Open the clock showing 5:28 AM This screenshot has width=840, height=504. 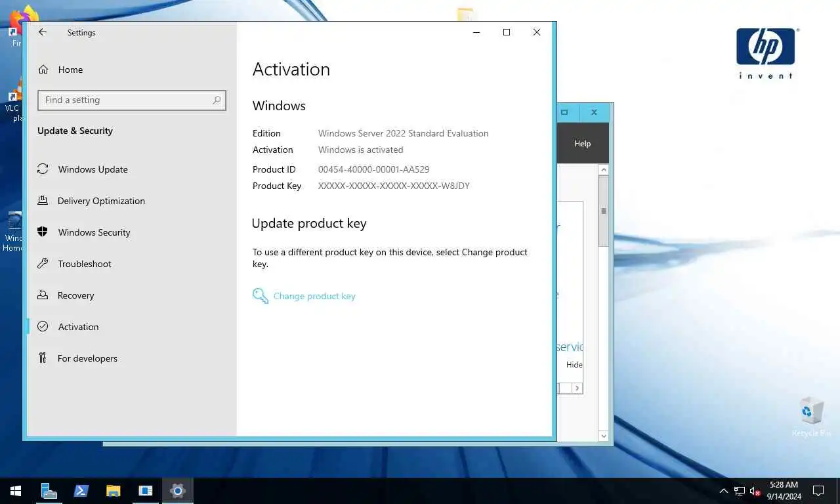click(784, 491)
